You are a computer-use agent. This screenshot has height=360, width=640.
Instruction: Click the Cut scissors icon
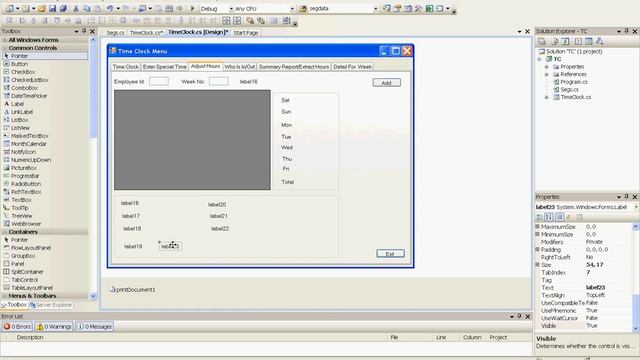(76, 8)
